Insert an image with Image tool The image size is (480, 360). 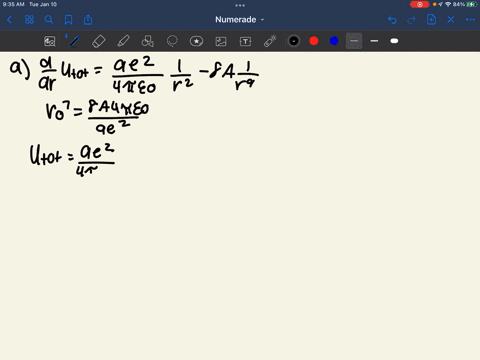221,41
